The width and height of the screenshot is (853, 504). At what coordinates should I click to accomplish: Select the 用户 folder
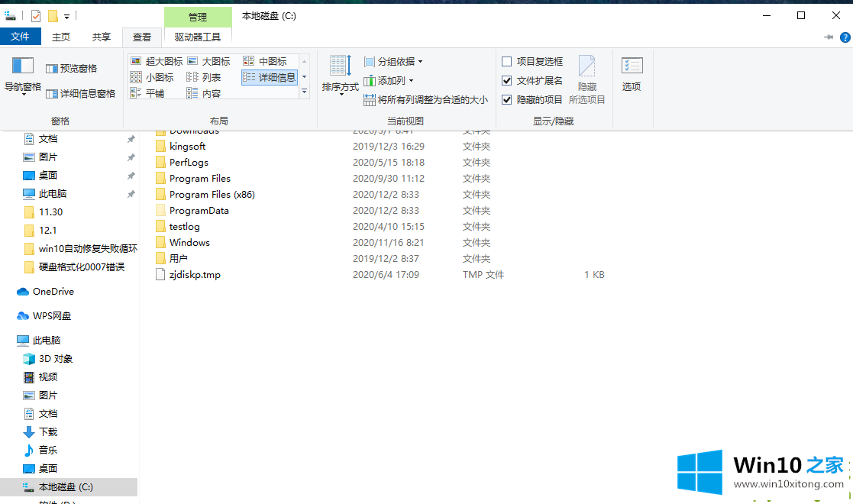click(x=179, y=259)
